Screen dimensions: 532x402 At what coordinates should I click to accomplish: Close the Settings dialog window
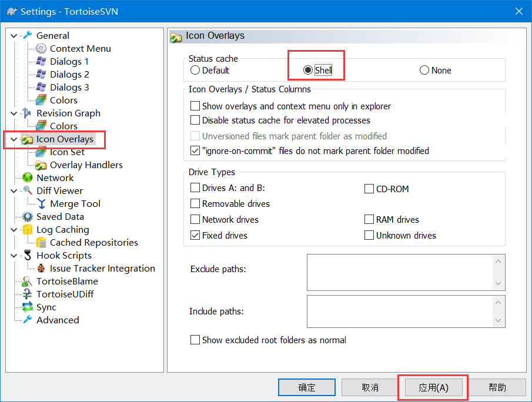click(x=518, y=11)
